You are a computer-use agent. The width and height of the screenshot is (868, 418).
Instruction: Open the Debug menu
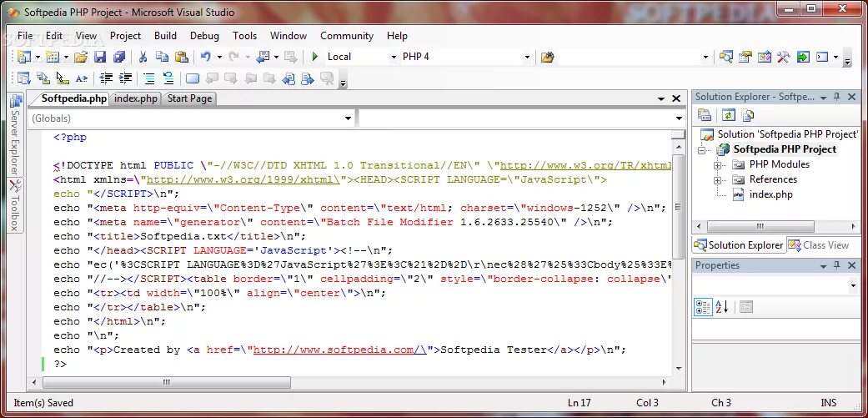coord(204,35)
